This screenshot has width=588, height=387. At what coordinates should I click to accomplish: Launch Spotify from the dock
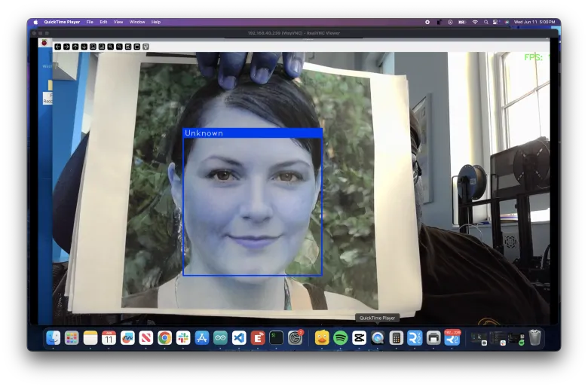(341, 338)
